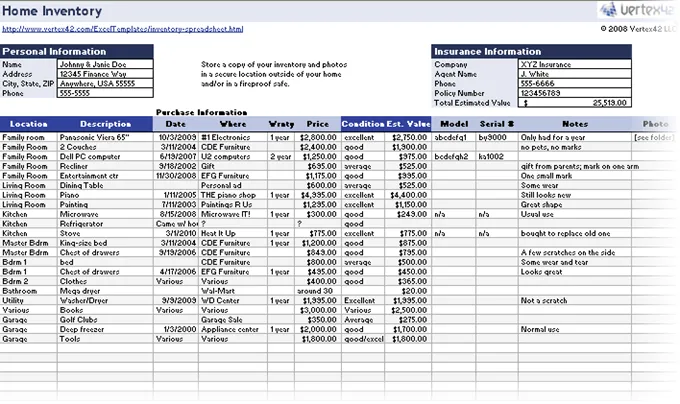Select the 'King-size bed' cell
The width and height of the screenshot is (680, 404).
pos(105,243)
